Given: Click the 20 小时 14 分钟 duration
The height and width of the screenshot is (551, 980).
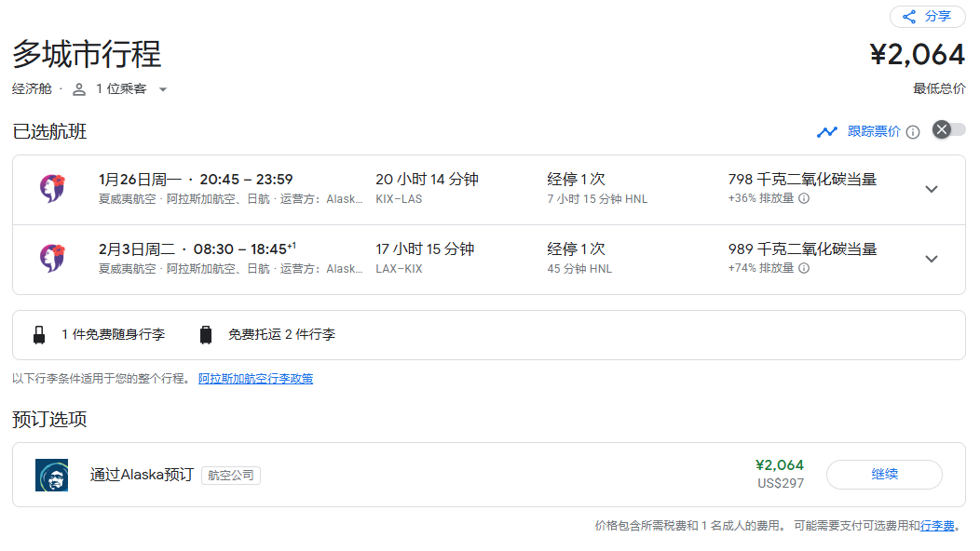Looking at the screenshot, I should click(x=427, y=180).
